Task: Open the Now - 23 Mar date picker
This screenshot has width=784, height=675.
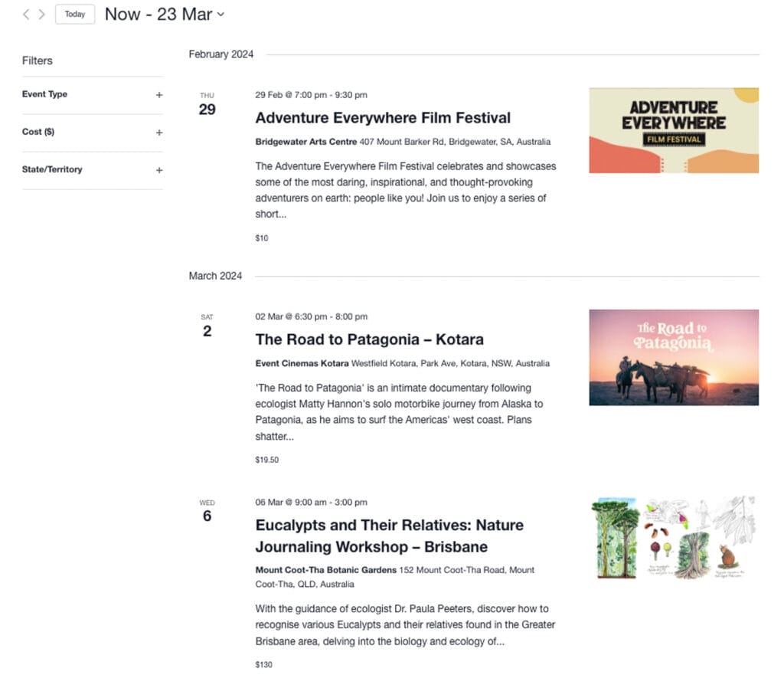Action: pos(164,14)
